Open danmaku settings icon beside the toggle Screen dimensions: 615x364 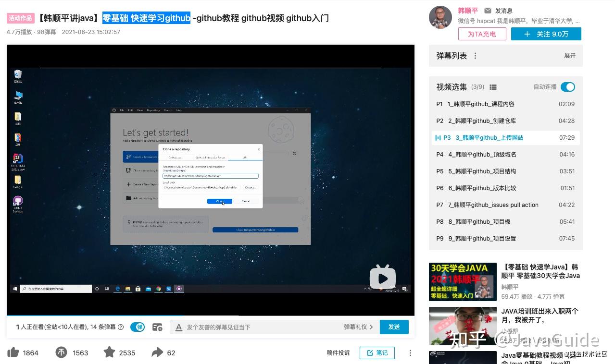[x=157, y=327]
